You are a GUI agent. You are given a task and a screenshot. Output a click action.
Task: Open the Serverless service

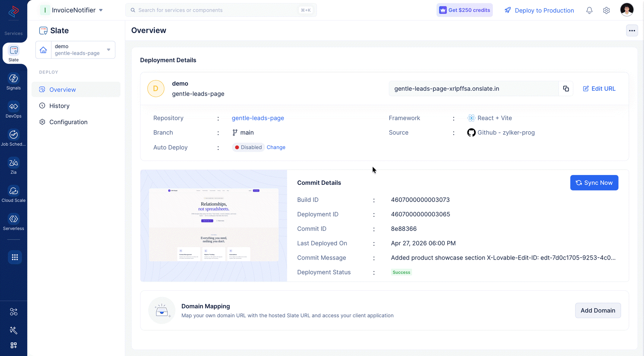point(14,222)
